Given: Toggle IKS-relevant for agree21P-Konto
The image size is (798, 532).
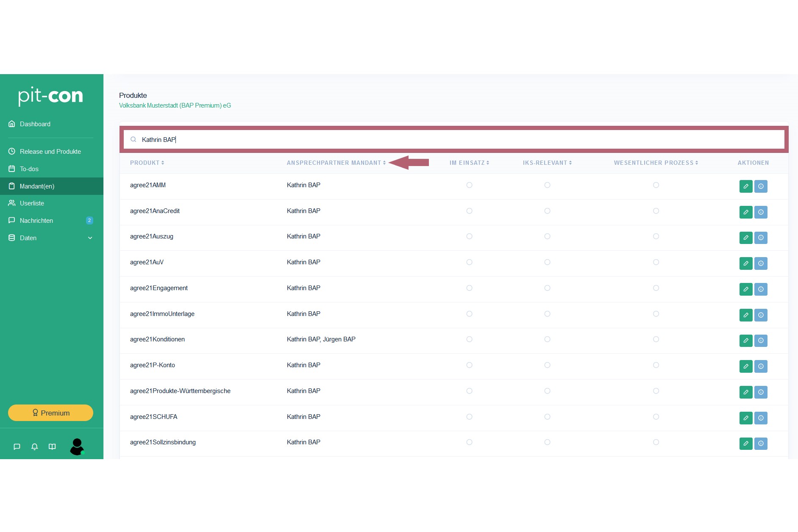Looking at the screenshot, I should click(x=547, y=365).
